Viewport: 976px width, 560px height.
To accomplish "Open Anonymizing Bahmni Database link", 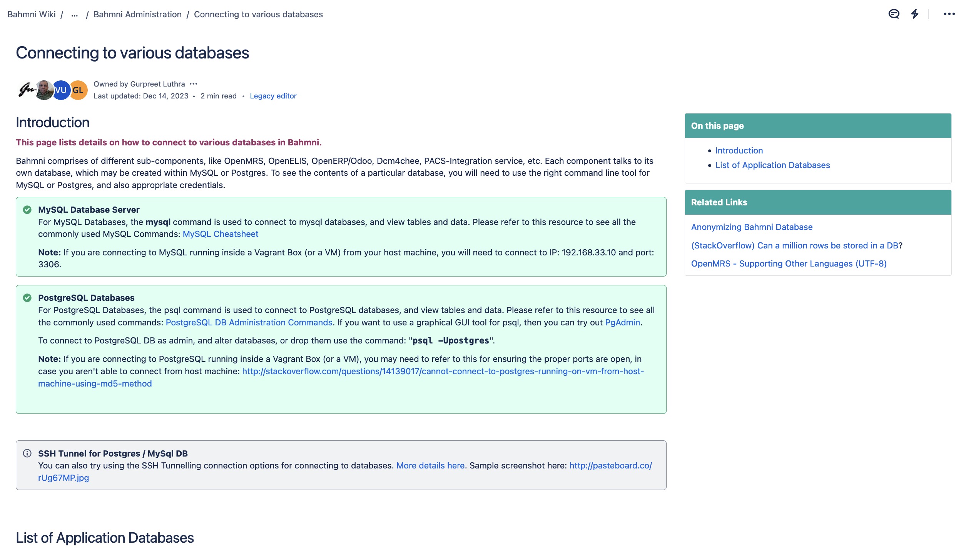I will pyautogui.click(x=752, y=227).
